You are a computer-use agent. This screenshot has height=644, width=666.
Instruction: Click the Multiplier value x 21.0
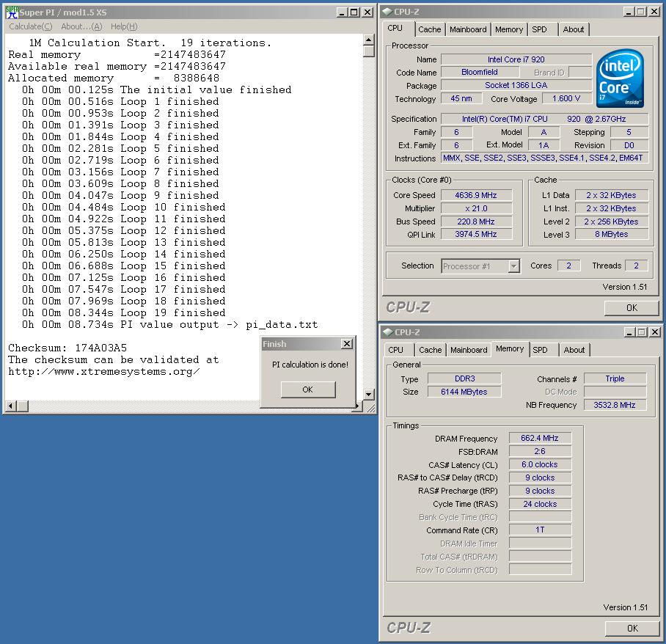coord(476,208)
